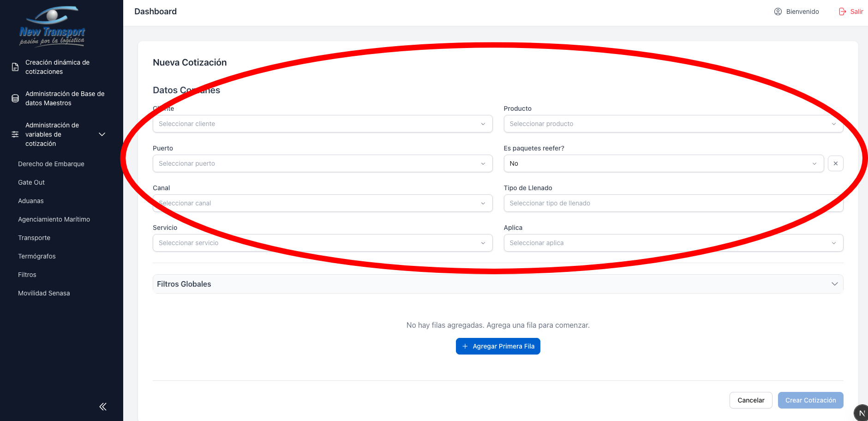
Task: Select Termógrafos in the sidebar
Action: click(x=37, y=256)
